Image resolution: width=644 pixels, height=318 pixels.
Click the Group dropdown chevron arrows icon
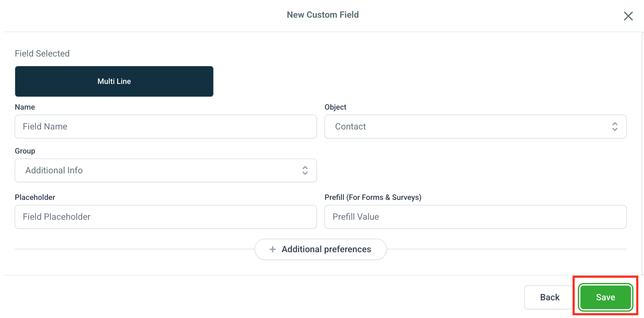coord(305,170)
